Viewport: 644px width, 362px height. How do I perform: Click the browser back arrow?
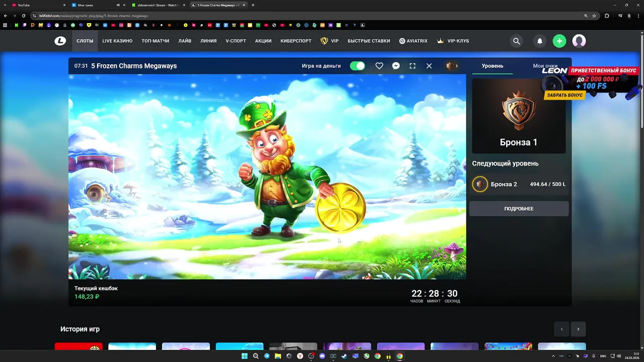pos(6,16)
